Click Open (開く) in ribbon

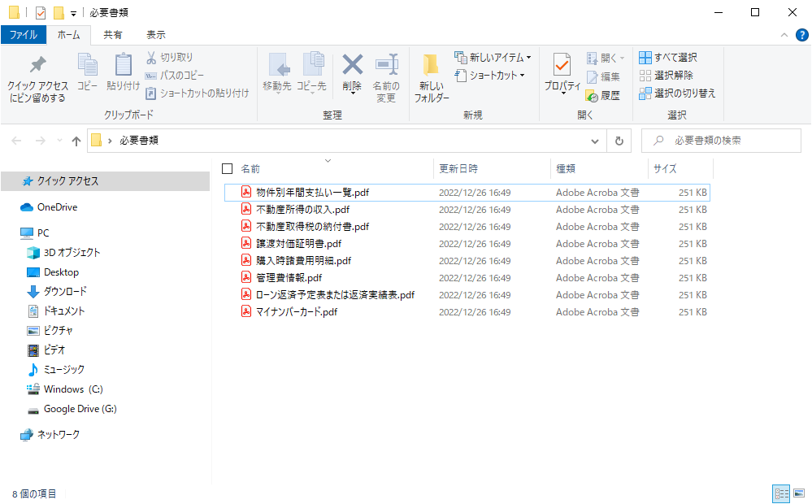pos(606,58)
